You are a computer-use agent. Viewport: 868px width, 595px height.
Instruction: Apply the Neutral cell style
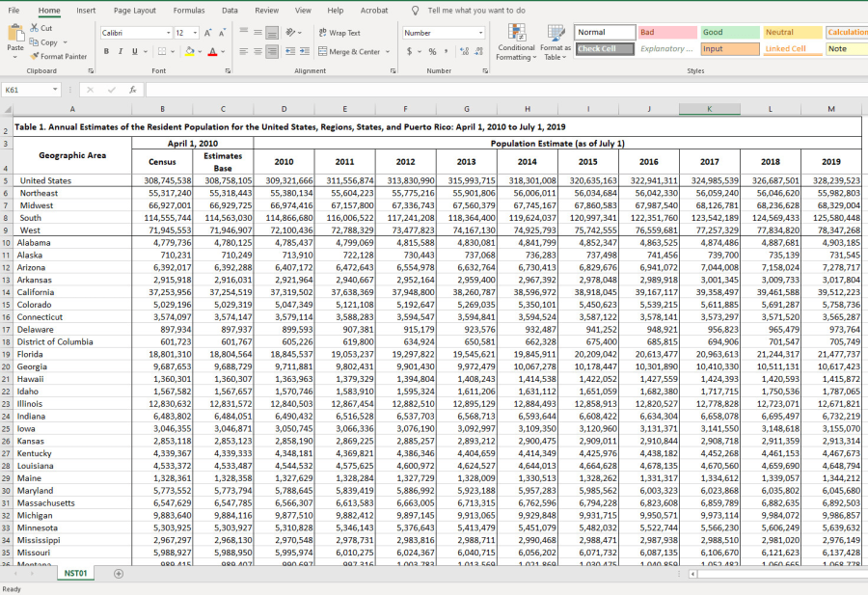(793, 32)
